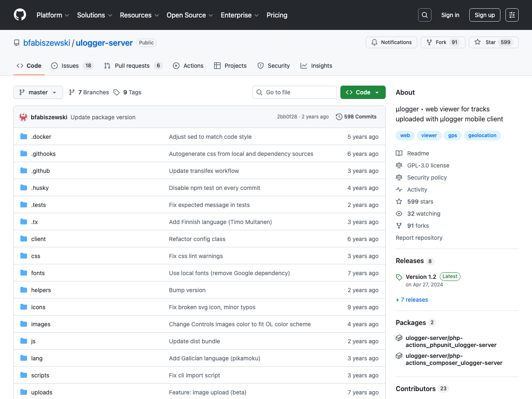Click the package cube icon for php-actions_phpunit
This screenshot has height=399, width=532.
(x=399, y=338)
